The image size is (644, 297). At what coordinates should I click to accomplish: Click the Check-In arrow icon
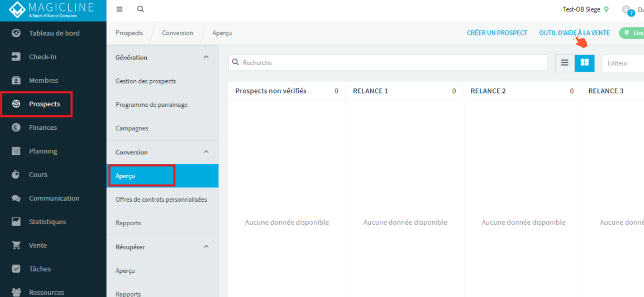[16, 57]
